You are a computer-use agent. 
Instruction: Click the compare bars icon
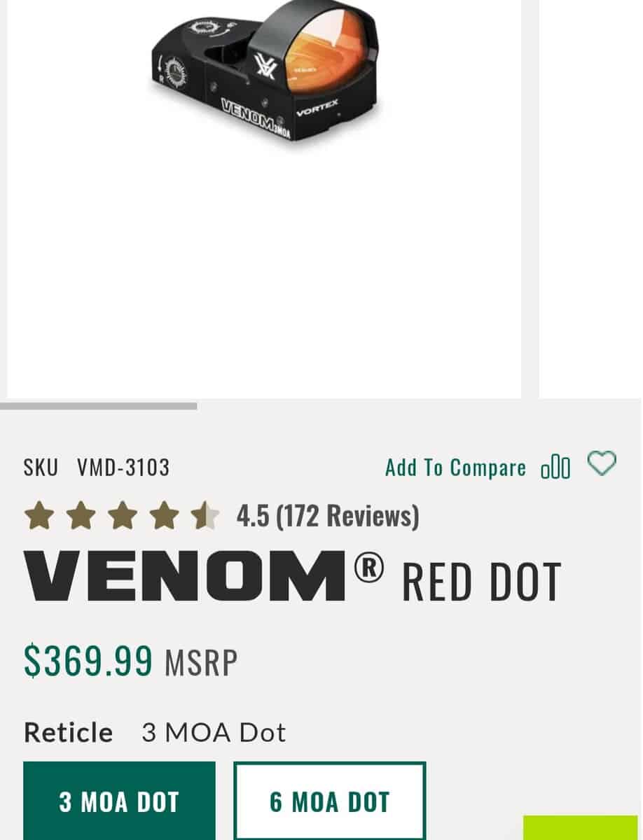[555, 468]
